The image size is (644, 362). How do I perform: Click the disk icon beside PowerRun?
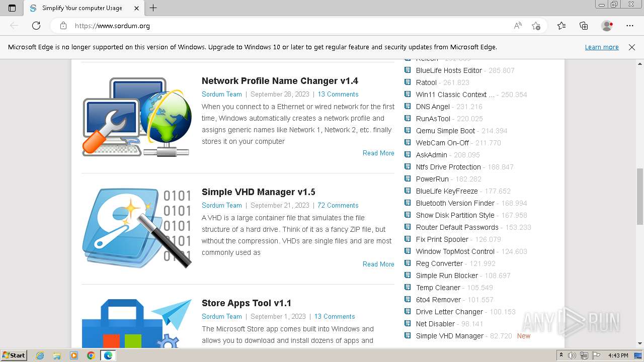[x=408, y=178]
